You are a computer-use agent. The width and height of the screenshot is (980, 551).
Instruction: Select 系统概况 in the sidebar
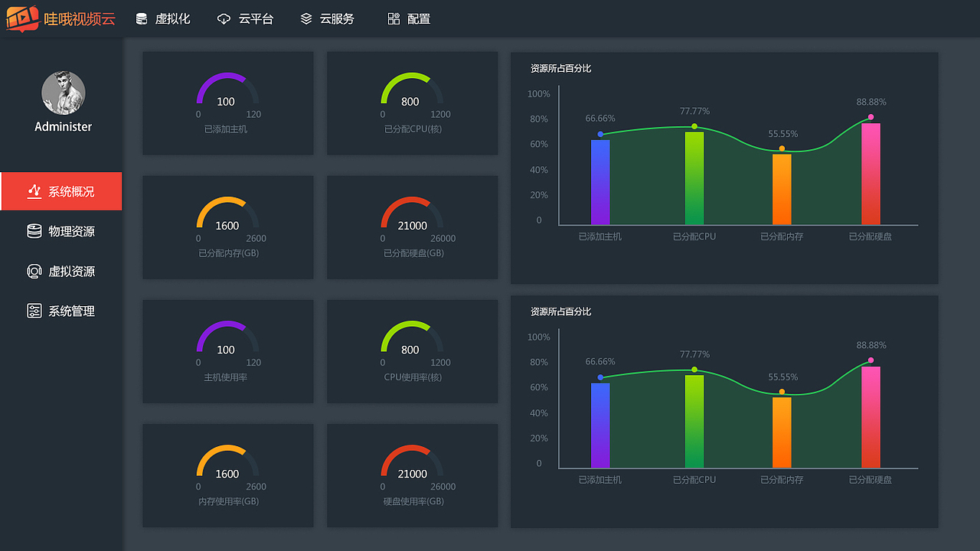(x=61, y=191)
